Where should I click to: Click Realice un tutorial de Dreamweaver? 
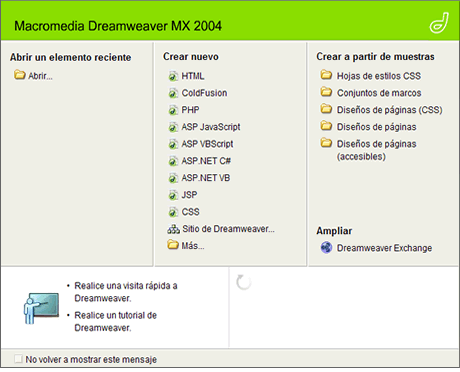point(115,321)
